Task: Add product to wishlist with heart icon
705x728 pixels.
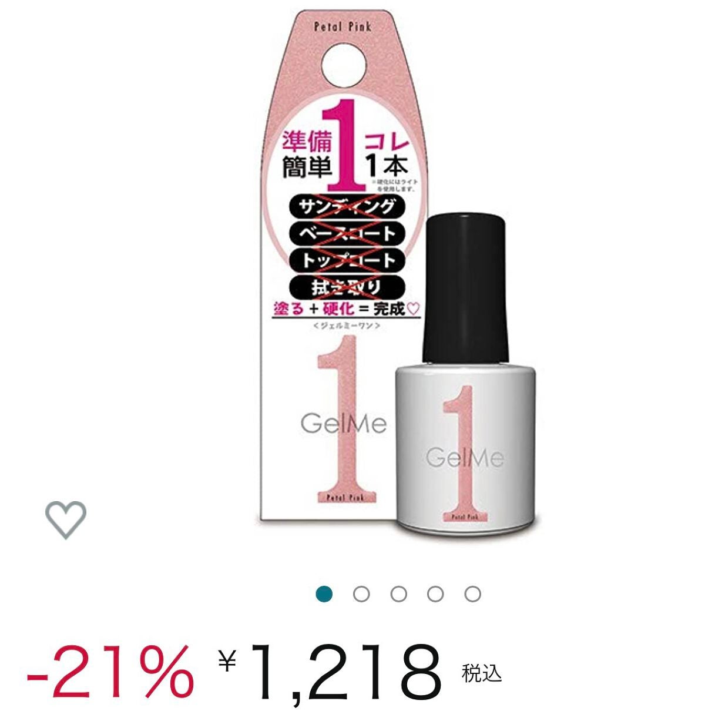Action: pos(66,520)
